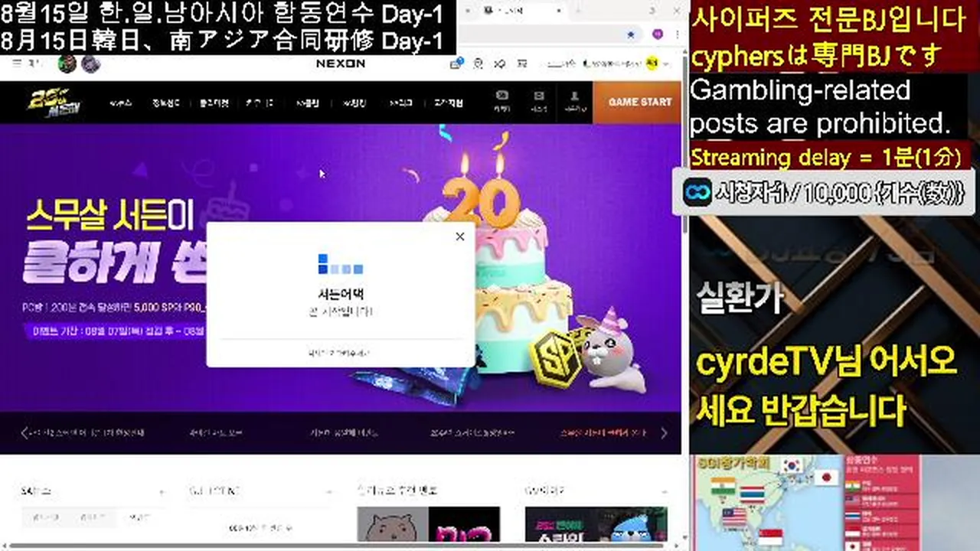The width and height of the screenshot is (980, 551).
Task: Open the sixth game navigation menu item
Action: 354,103
